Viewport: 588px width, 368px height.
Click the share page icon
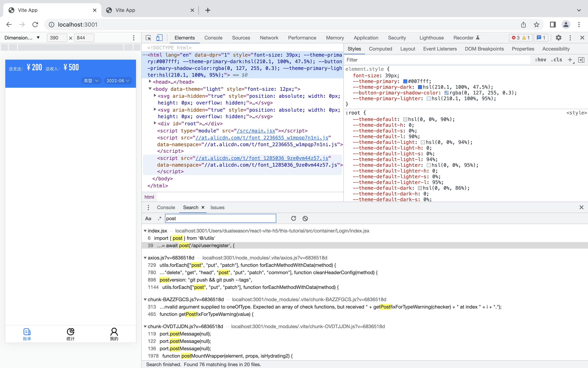523,25
